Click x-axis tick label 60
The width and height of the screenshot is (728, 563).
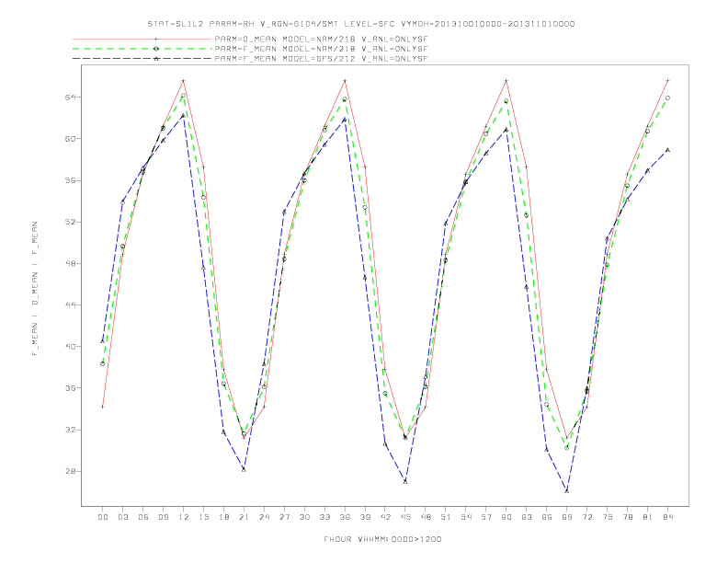coord(506,517)
